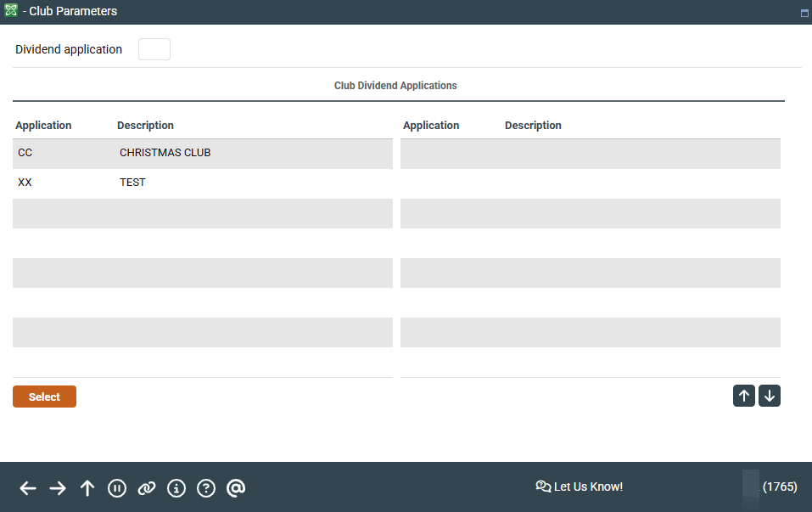This screenshot has height=512, width=812.
Task: Select the XX application code row
Action: click(25, 183)
